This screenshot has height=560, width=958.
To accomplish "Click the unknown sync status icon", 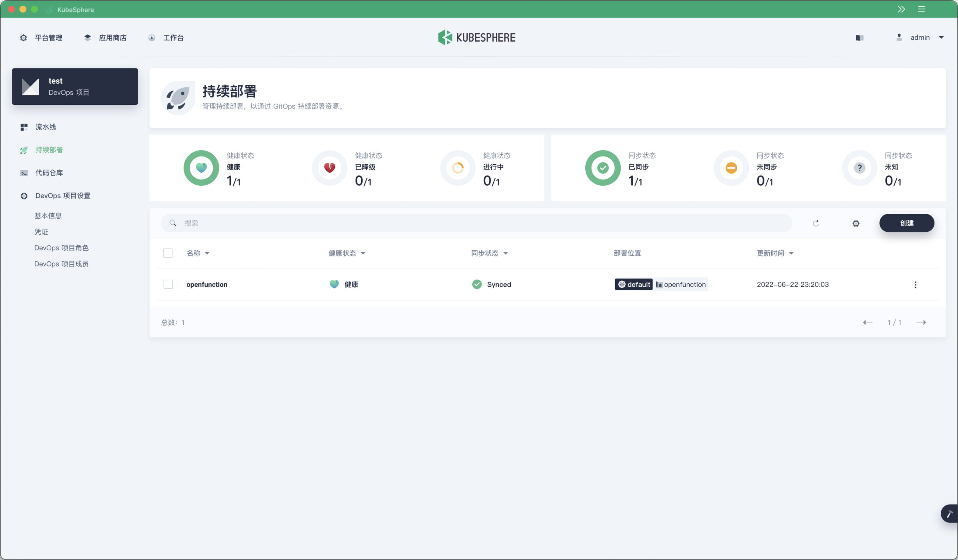I will point(860,168).
